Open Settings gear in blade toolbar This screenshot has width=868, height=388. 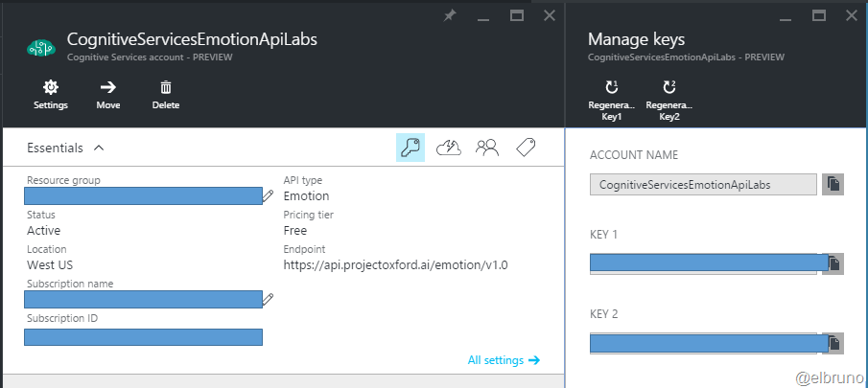[50, 94]
